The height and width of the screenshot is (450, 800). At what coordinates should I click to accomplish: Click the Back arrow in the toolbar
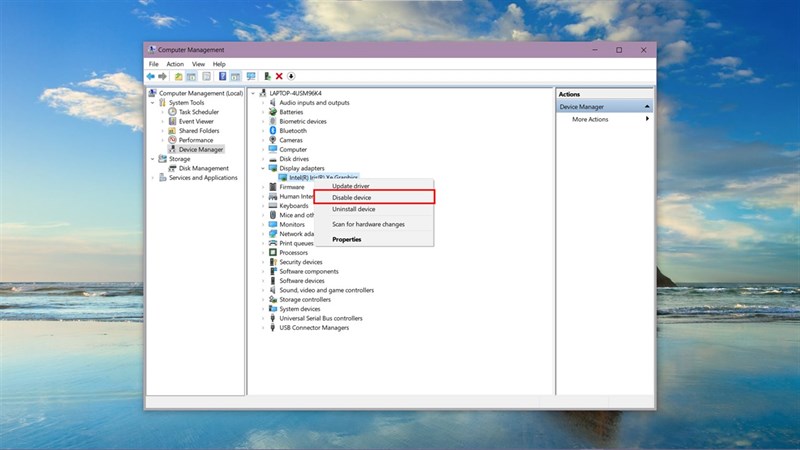coord(150,76)
